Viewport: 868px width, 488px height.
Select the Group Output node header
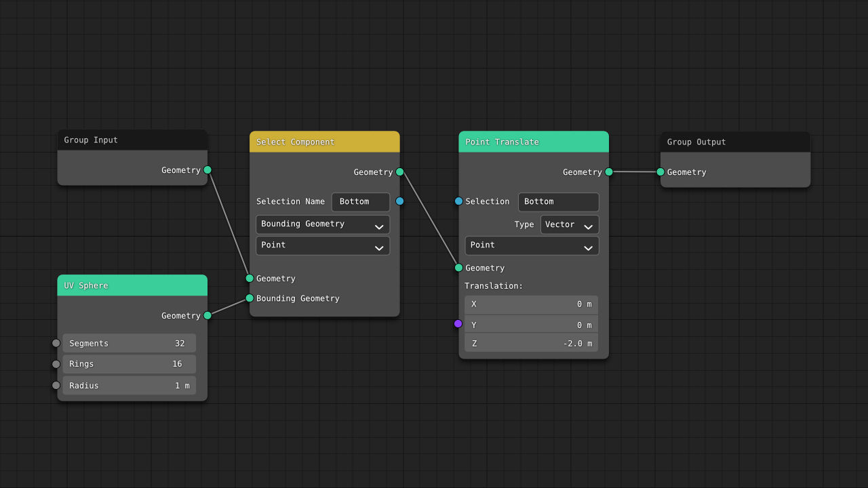[736, 142]
